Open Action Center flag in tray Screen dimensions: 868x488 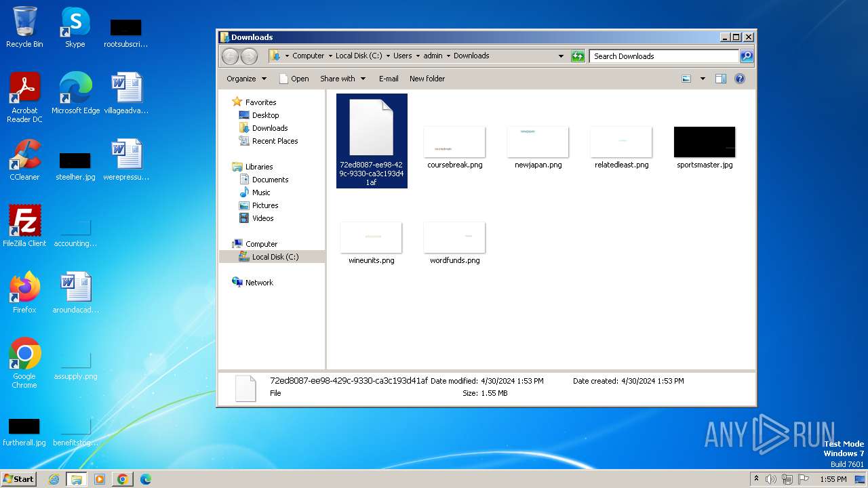(804, 479)
